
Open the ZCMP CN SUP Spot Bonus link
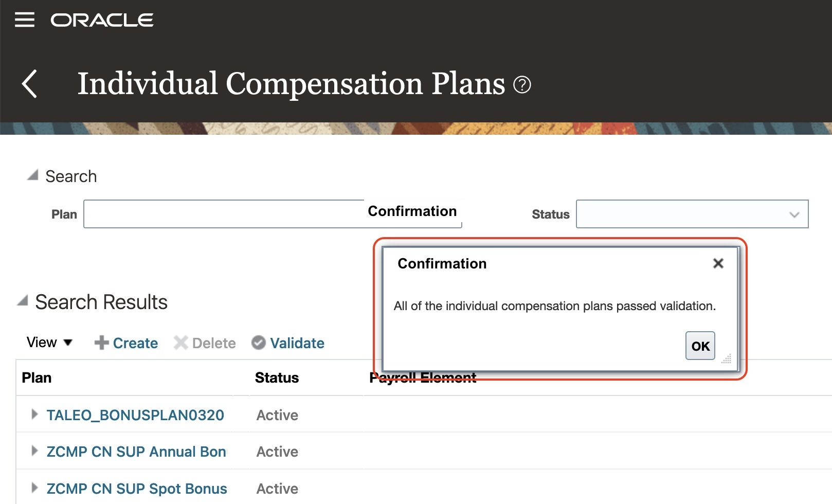[x=137, y=489]
